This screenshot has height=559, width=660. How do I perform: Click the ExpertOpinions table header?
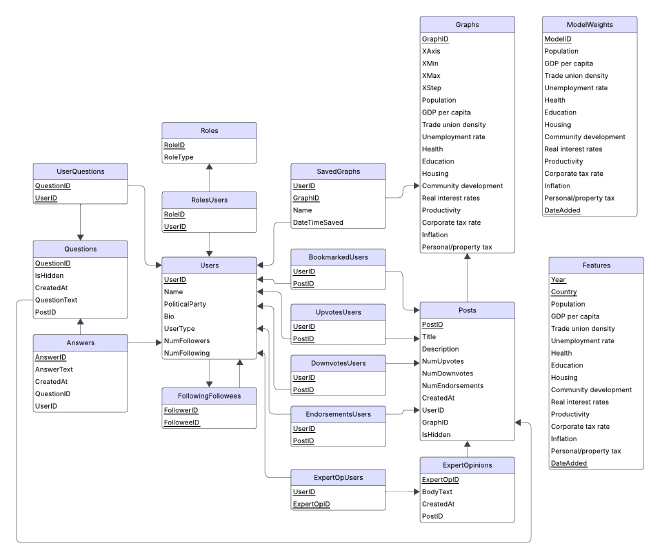[467, 465]
